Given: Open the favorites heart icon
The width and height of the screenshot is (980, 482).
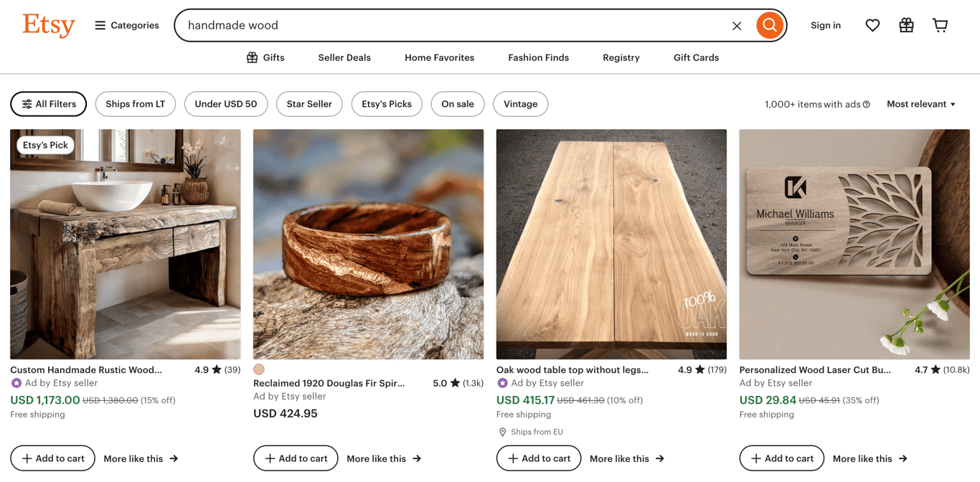Looking at the screenshot, I should 872,24.
